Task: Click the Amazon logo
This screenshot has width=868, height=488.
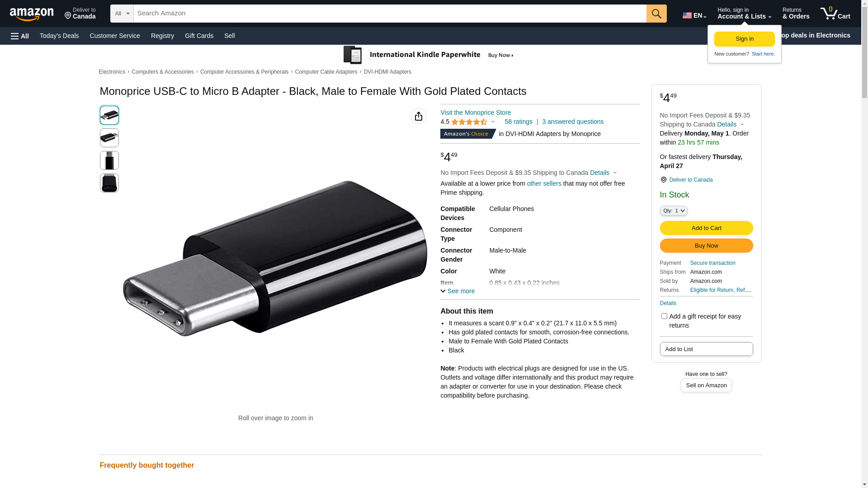Action: click(x=32, y=14)
